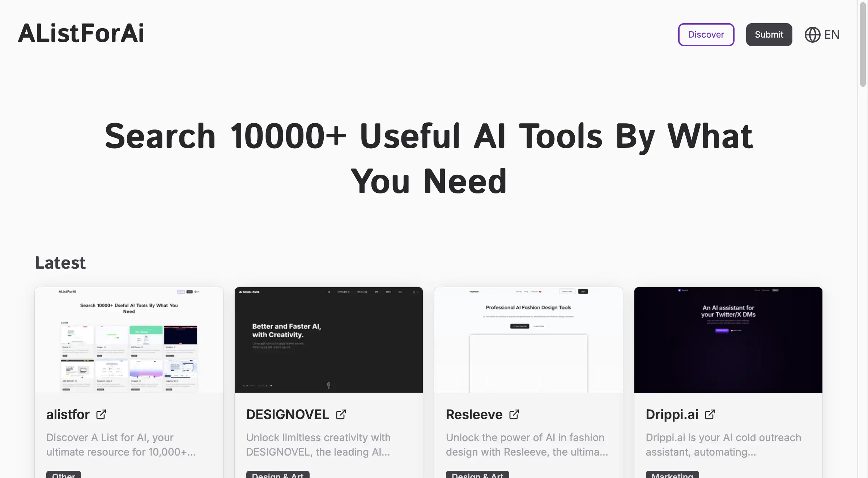The width and height of the screenshot is (868, 478).
Task: Open the Drippi.ai preview thumbnail
Action: tap(728, 340)
